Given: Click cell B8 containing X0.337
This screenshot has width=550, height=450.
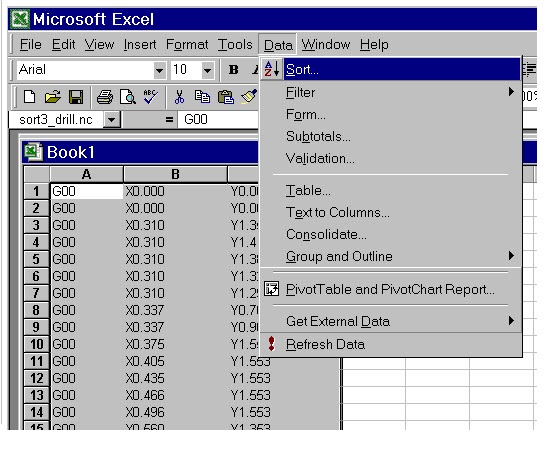Looking at the screenshot, I should tap(175, 310).
